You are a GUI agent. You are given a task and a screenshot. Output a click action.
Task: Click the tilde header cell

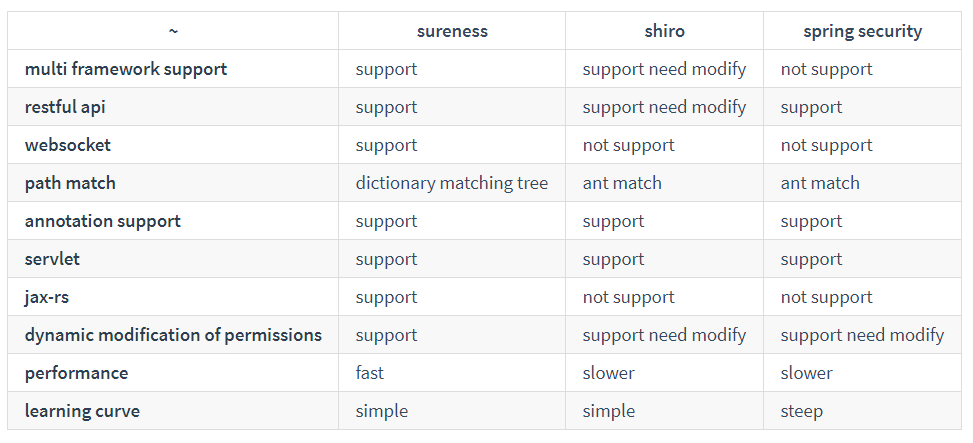[173, 31]
